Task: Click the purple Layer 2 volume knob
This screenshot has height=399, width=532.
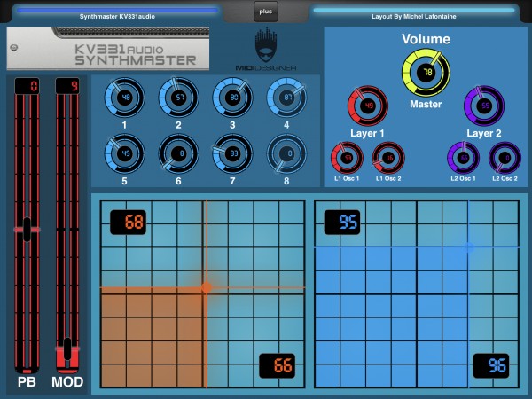Action: click(484, 106)
